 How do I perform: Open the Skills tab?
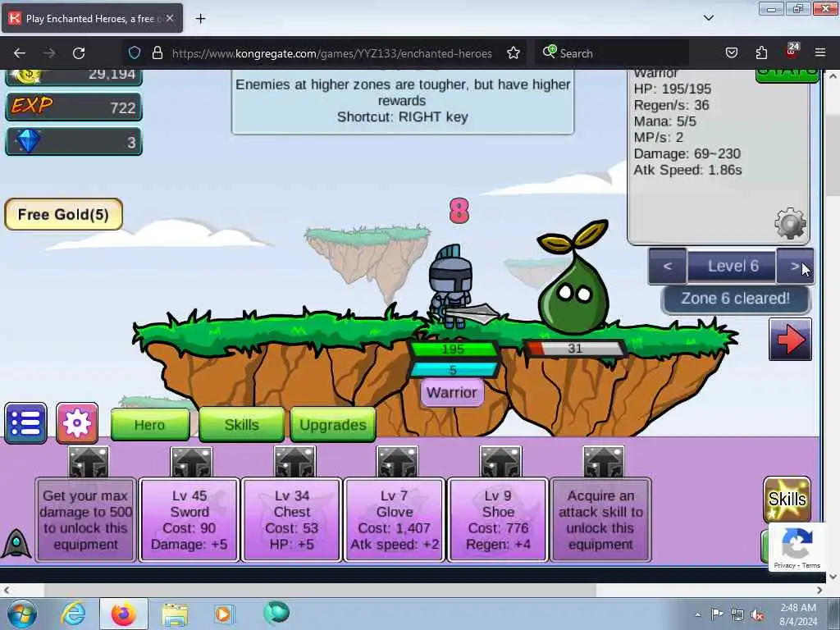point(242,425)
